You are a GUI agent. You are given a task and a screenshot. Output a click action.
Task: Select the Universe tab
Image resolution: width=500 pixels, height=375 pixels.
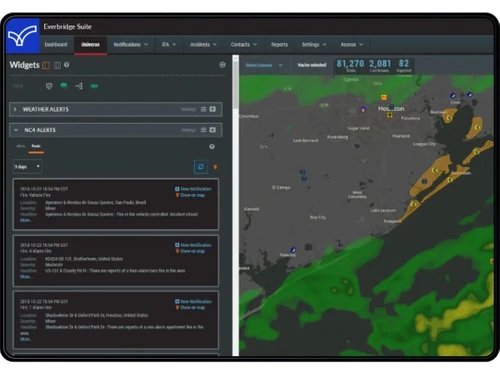pyautogui.click(x=90, y=44)
